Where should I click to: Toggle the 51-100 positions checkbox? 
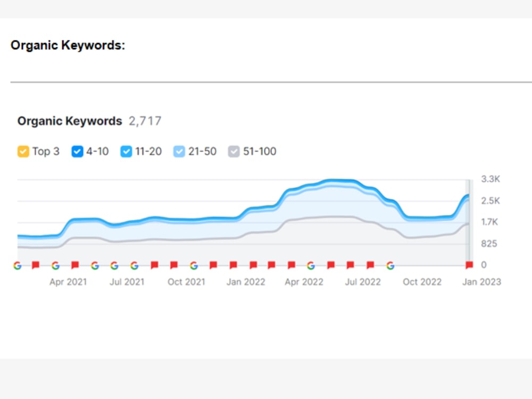pos(234,151)
